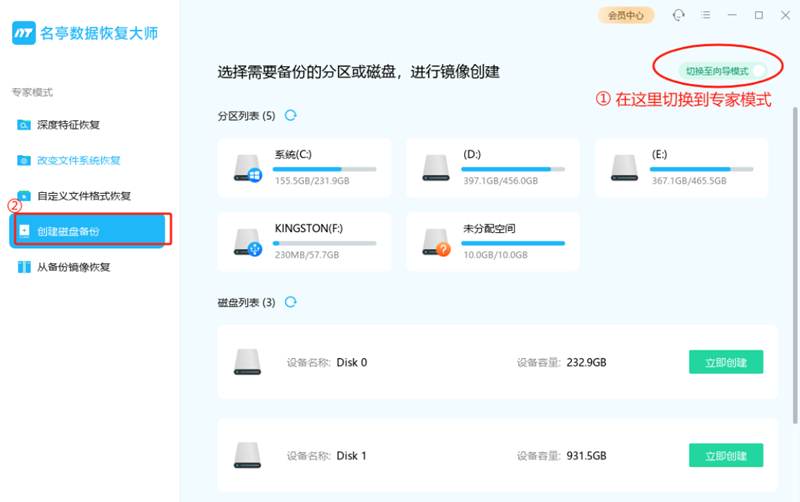
Task: Open the customer service headset icon
Action: (678, 15)
